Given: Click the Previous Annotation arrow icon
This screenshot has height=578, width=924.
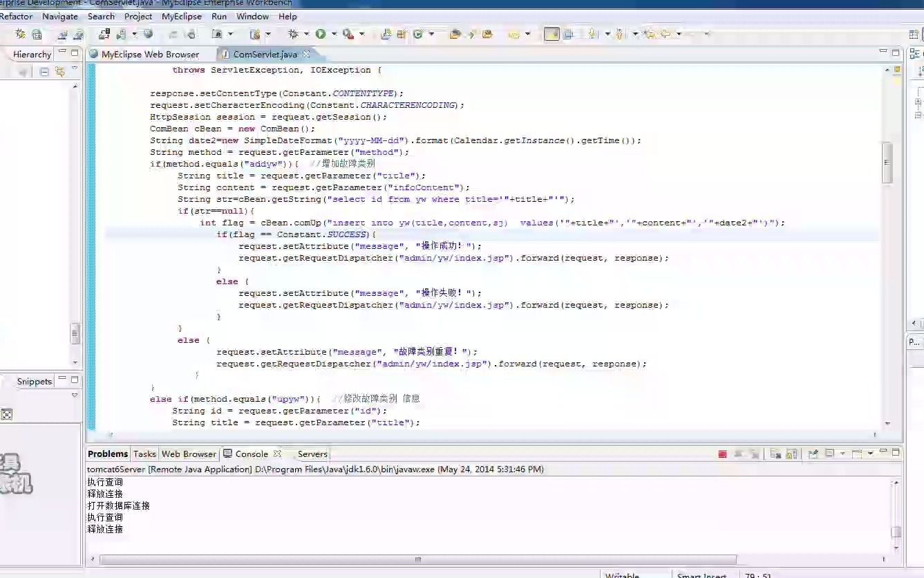Looking at the screenshot, I should click(x=619, y=34).
